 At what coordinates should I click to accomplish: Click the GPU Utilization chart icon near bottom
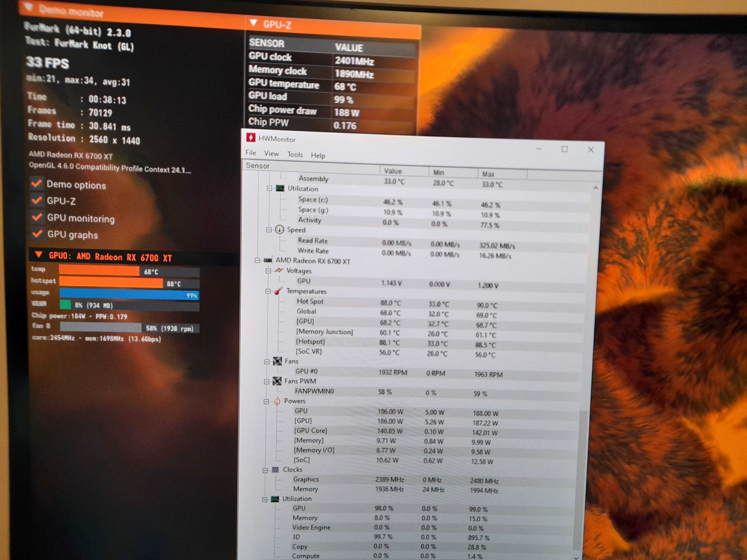(275, 499)
